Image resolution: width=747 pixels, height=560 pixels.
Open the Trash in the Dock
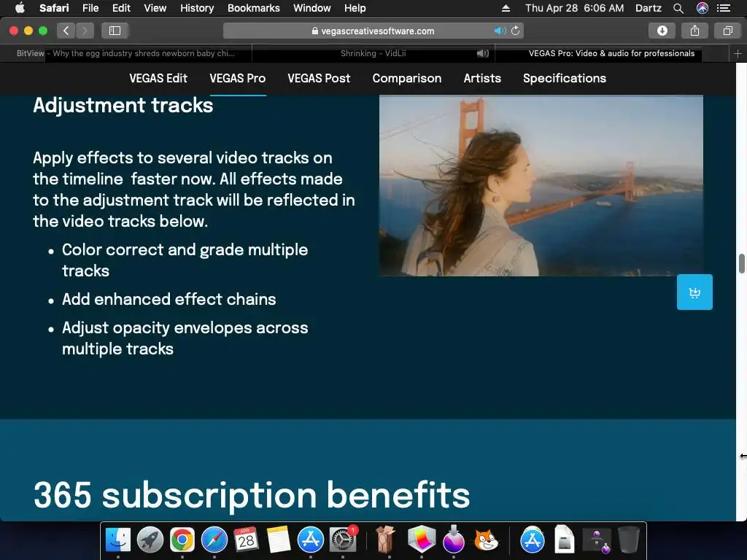tap(628, 540)
